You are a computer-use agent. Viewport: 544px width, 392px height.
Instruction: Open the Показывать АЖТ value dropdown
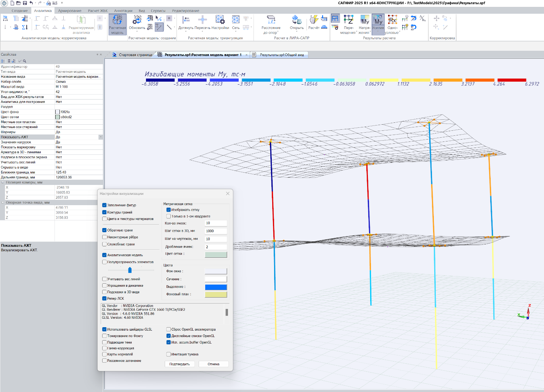101,137
